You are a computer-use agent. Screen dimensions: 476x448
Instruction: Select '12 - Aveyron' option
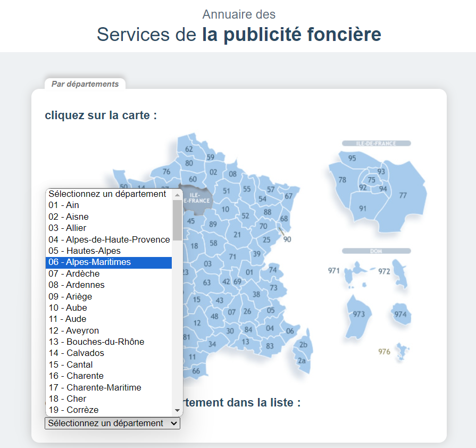(108, 330)
